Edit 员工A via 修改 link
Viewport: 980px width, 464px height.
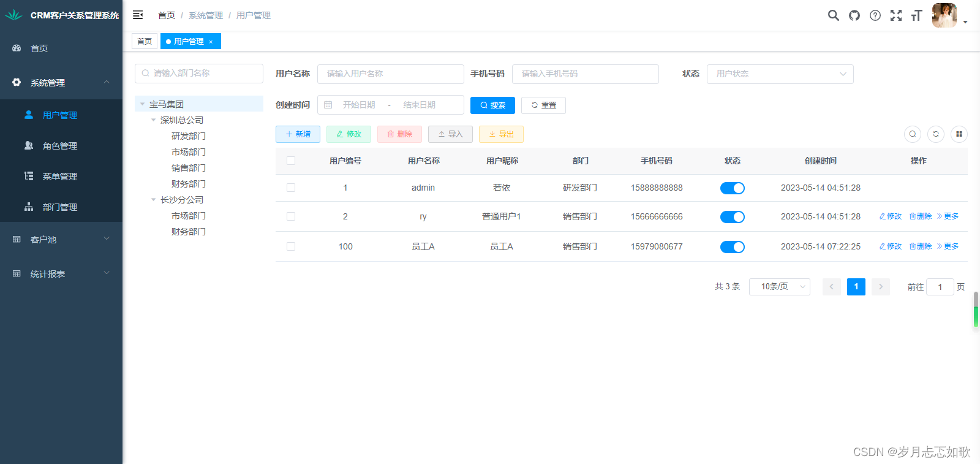coord(891,246)
